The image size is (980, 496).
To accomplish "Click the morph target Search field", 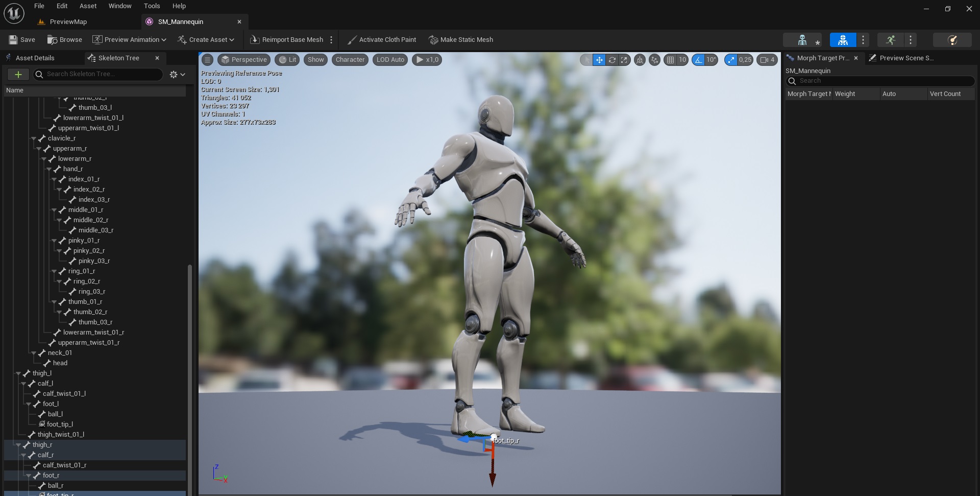I will point(880,81).
